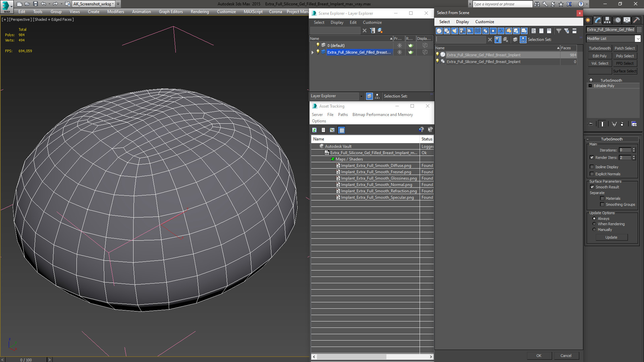Expand the Extra_Full_Silicone layer tree arrow
The width and height of the screenshot is (644, 362).
(x=313, y=52)
